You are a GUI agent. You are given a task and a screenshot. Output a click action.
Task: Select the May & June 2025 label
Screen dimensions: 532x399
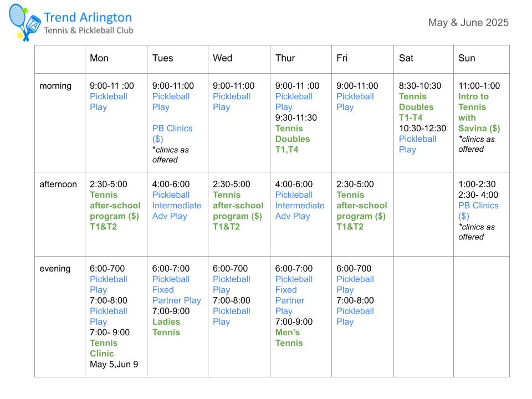tap(468, 22)
